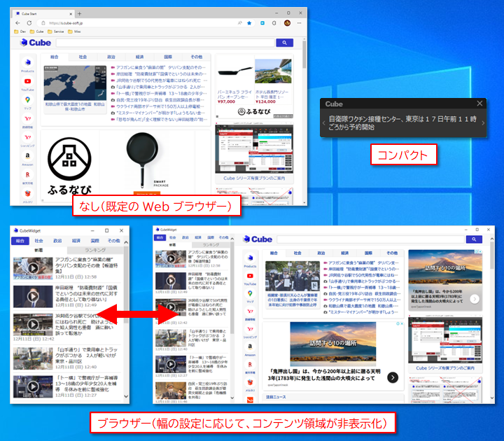Click blue search button in Cube Start browser
Viewport: 504px width, 441px height.
point(284,43)
